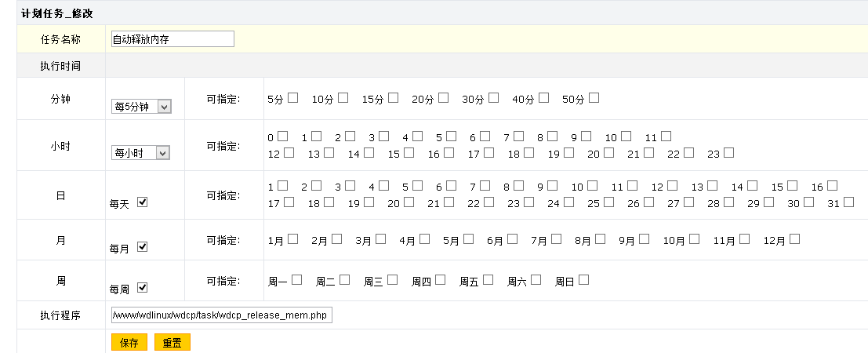Check the 12月 month checkbox
This screenshot has width=868, height=353.
click(795, 238)
